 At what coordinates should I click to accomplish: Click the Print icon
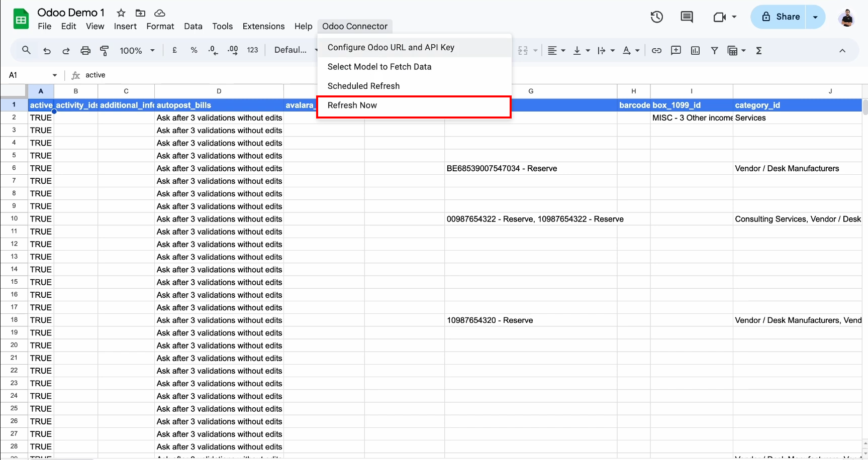(85, 51)
